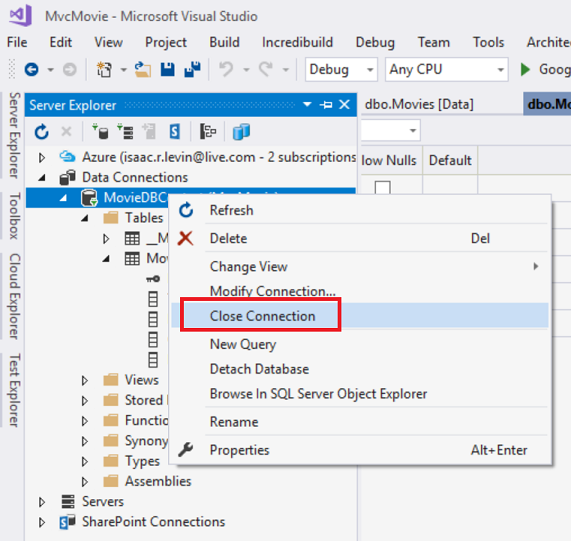Click the Open File folder icon

click(x=143, y=69)
